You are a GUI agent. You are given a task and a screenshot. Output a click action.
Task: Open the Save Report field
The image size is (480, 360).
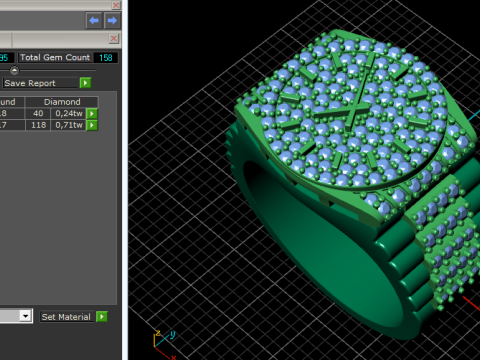click(x=40, y=83)
